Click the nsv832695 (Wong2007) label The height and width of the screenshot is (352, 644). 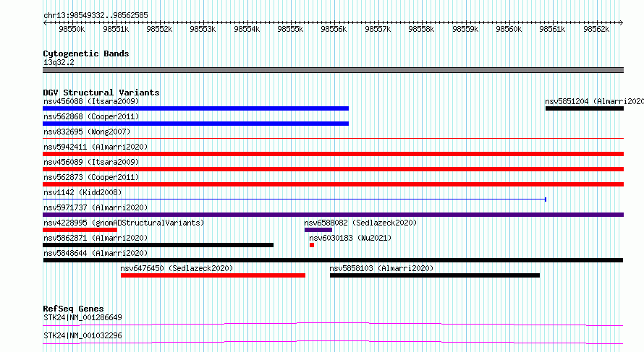87,132
